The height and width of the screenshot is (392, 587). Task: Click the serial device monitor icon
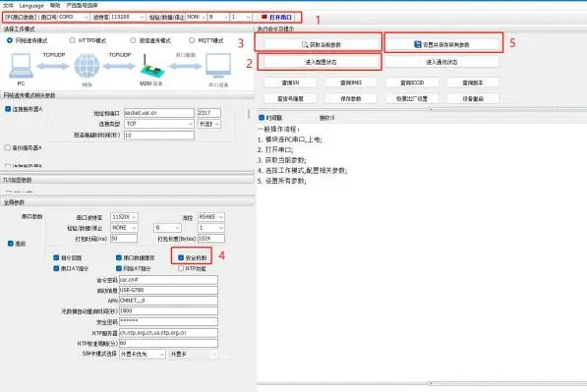(x=218, y=66)
